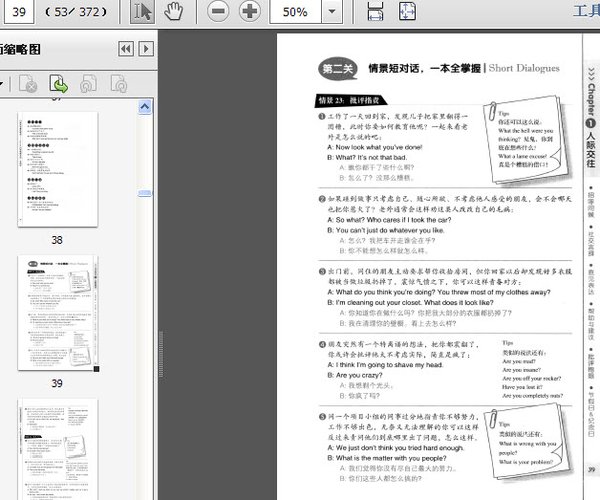
Task: Open the page 40 thumbnail at bottom
Action: (x=57, y=450)
